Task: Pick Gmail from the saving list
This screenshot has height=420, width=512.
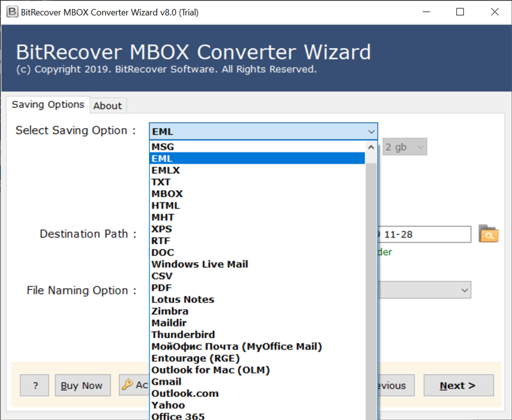Action: click(x=257, y=382)
